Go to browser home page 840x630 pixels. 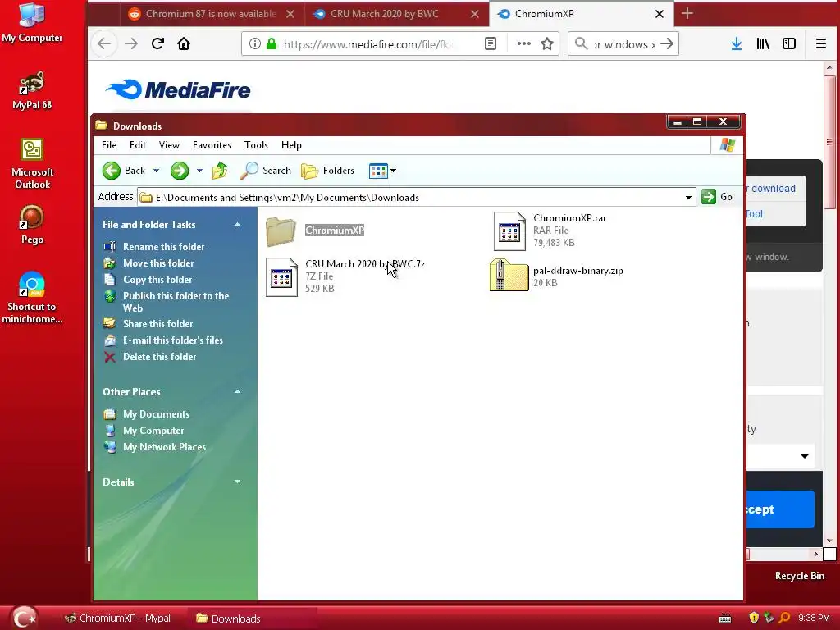point(184,44)
